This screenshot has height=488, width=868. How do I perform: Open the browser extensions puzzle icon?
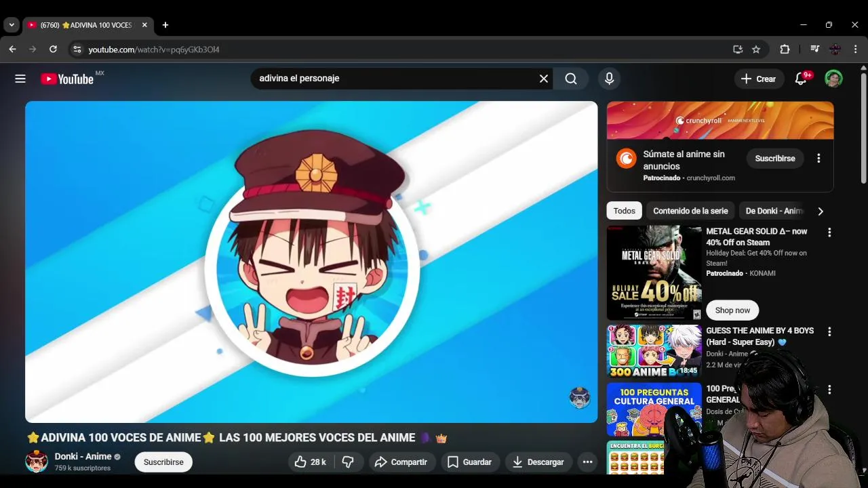tap(785, 49)
